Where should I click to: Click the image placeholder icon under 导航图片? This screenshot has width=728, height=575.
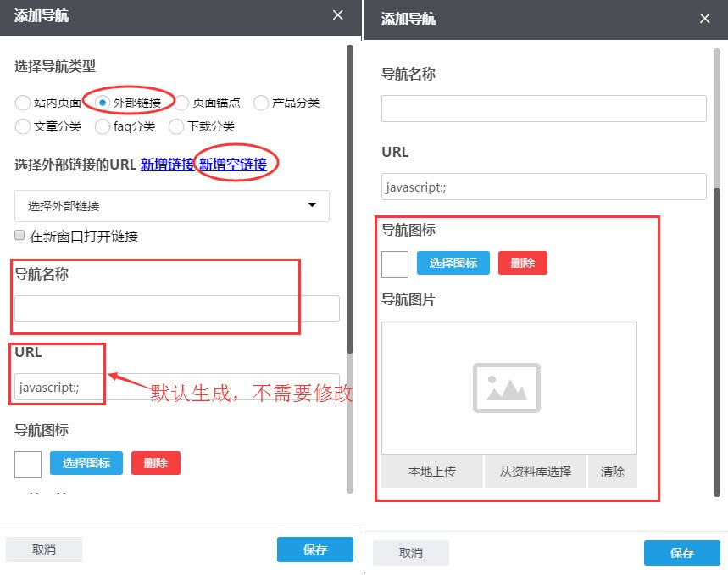pyautogui.click(x=507, y=386)
